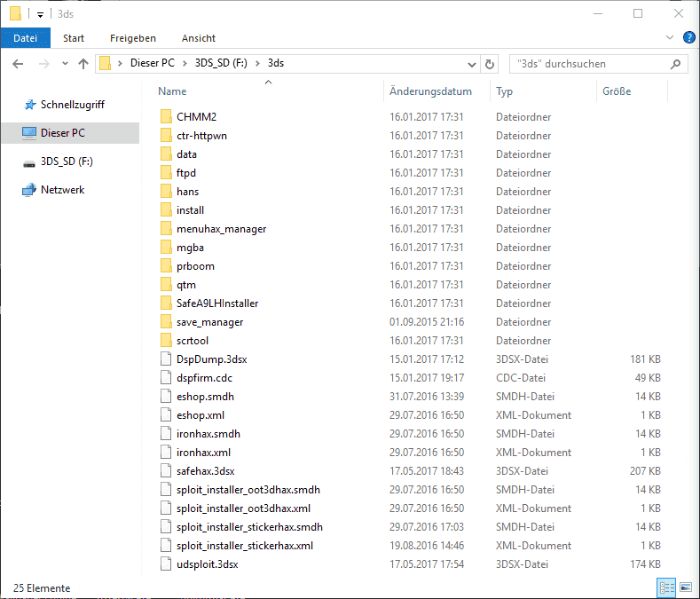Select the eshop.smdh file

click(205, 397)
